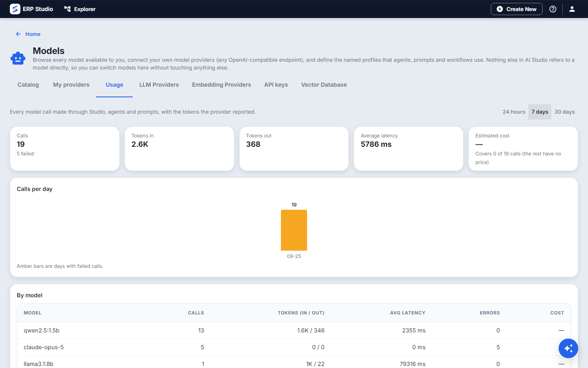Open the Embedding Providers tab
The height and width of the screenshot is (368, 588).
[x=221, y=85]
